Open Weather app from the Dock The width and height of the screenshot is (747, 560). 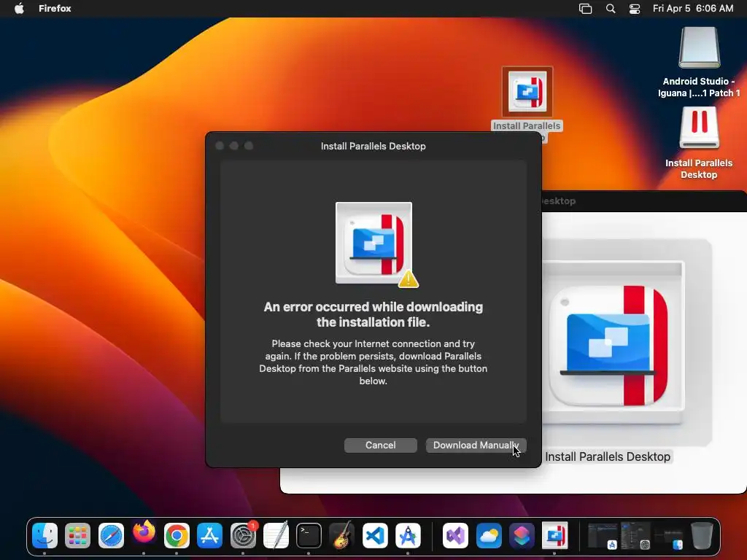(489, 536)
